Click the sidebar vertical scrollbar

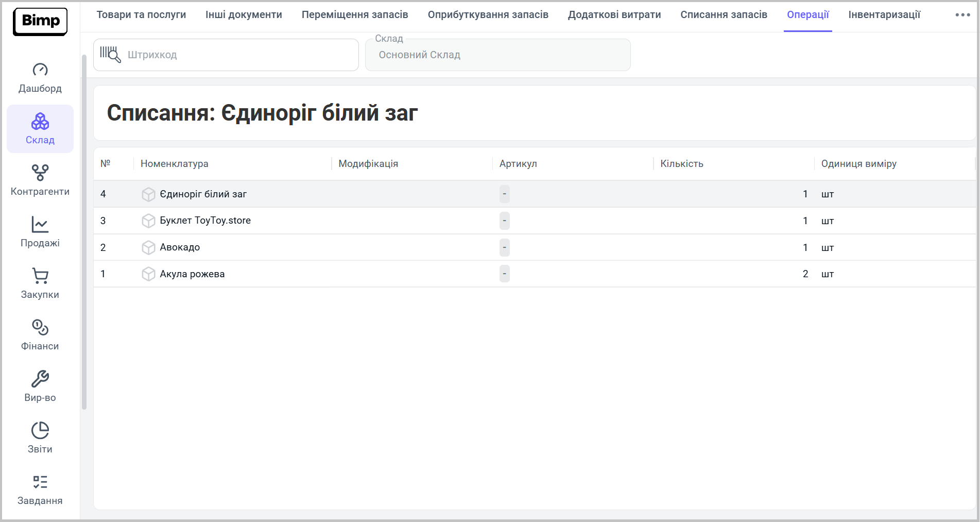(84, 232)
